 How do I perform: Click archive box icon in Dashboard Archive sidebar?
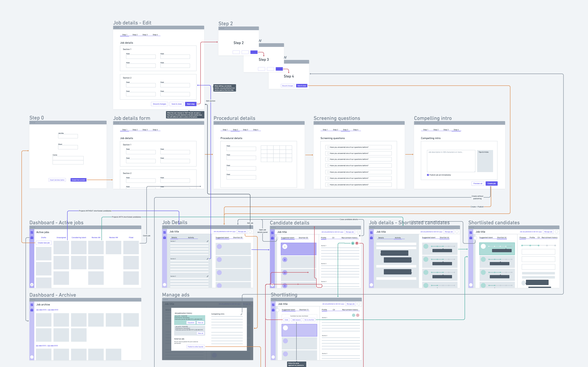pos(32,310)
